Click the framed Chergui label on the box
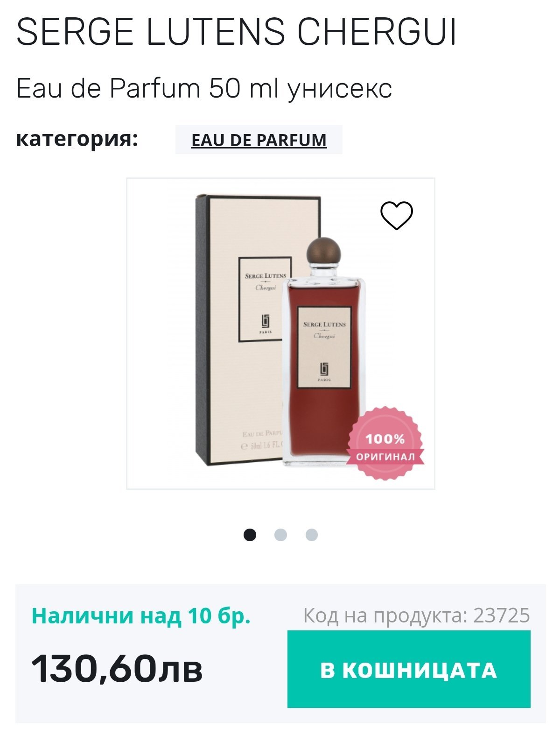Screen dimensions: 560x742 (x=265, y=299)
